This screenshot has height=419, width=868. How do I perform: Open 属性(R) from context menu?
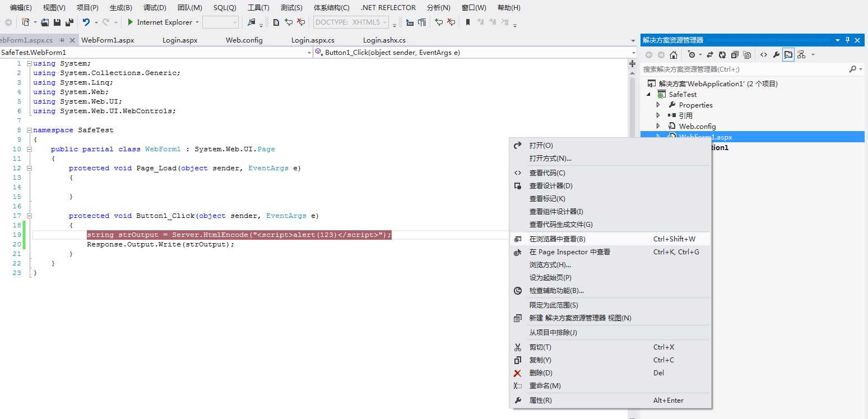click(610, 400)
